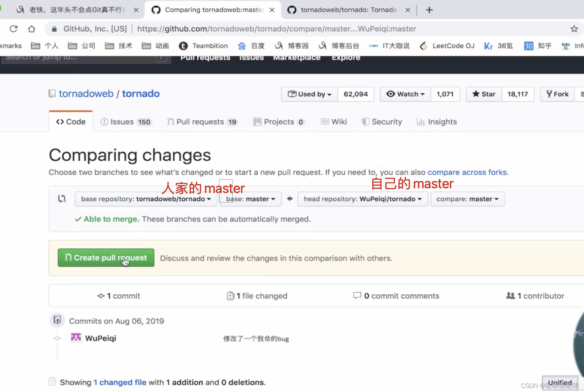The image size is (584, 392).
Task: Open Marketplace in GitHub header
Action: tap(297, 58)
